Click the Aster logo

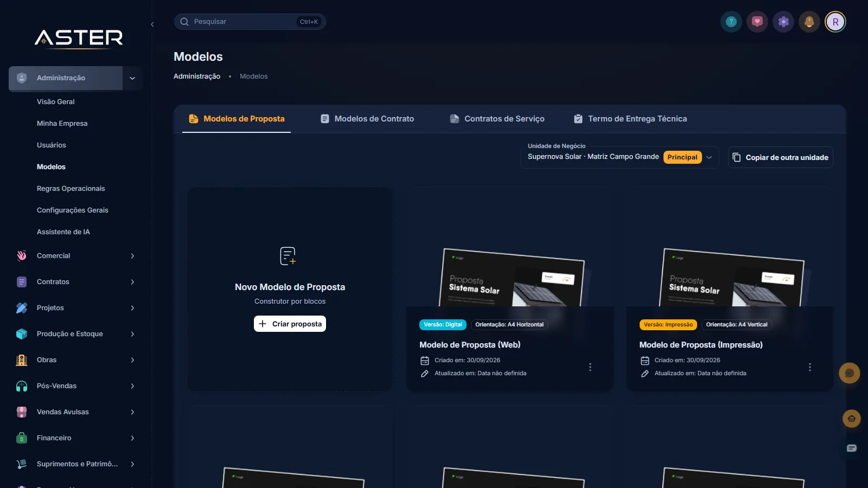pyautogui.click(x=79, y=38)
